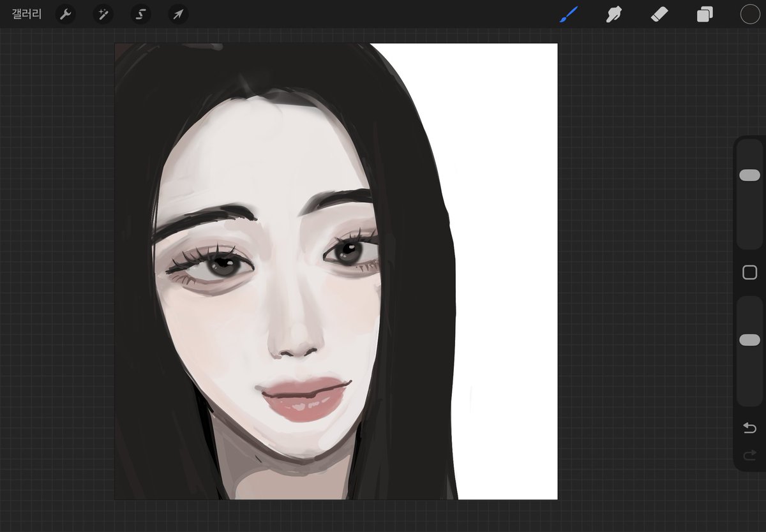This screenshot has height=532, width=766.
Task: Open the 갤러리 gallery
Action: click(x=27, y=14)
